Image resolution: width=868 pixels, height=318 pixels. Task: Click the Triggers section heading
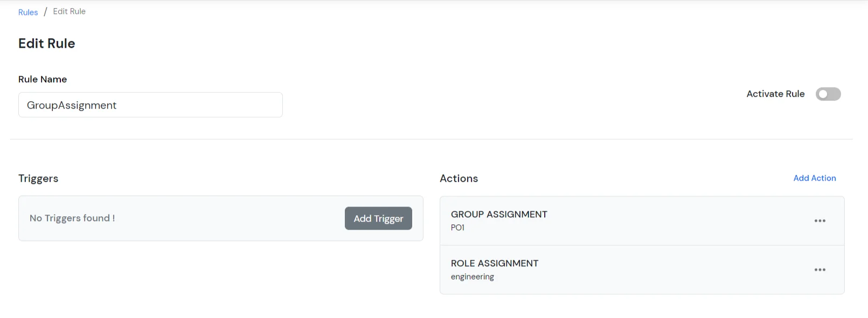(38, 178)
